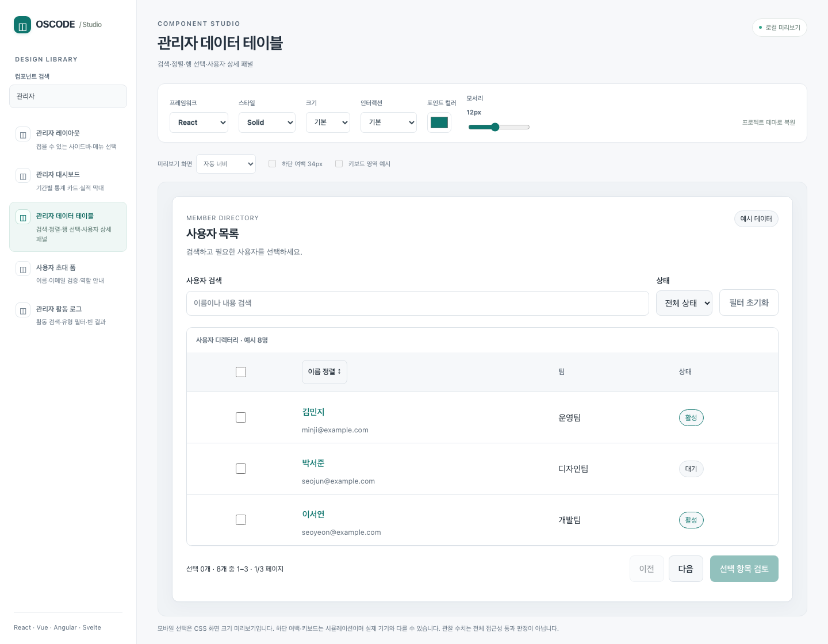
Task: Open user 이서연's details
Action: pos(313,514)
